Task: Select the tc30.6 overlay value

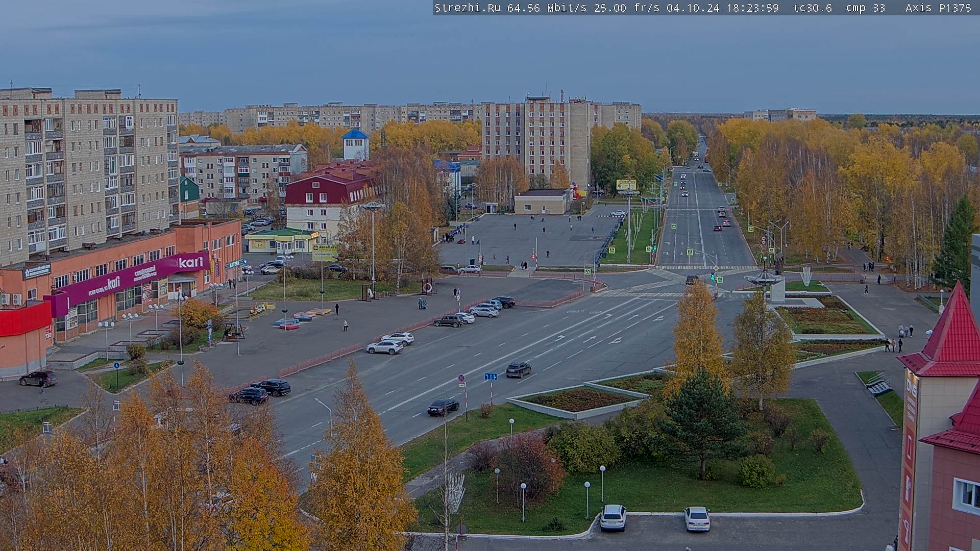Action: point(813,8)
